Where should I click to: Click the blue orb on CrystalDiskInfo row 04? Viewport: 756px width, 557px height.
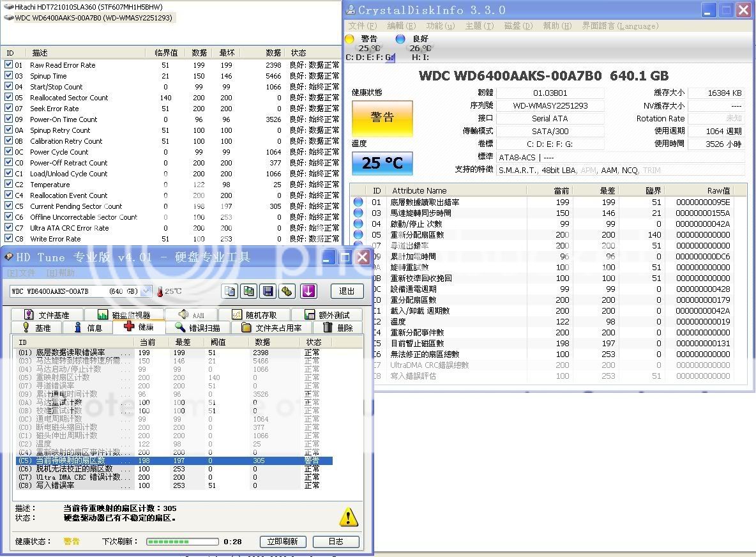[358, 224]
